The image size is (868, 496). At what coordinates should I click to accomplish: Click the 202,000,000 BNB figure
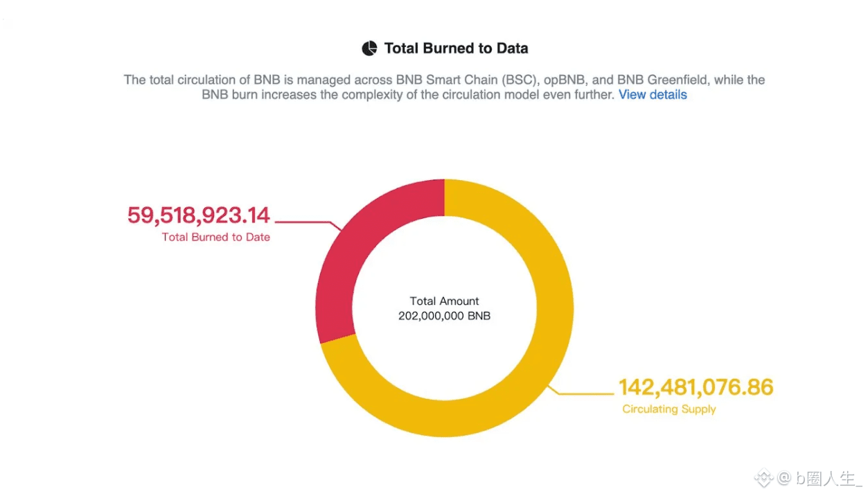point(445,316)
